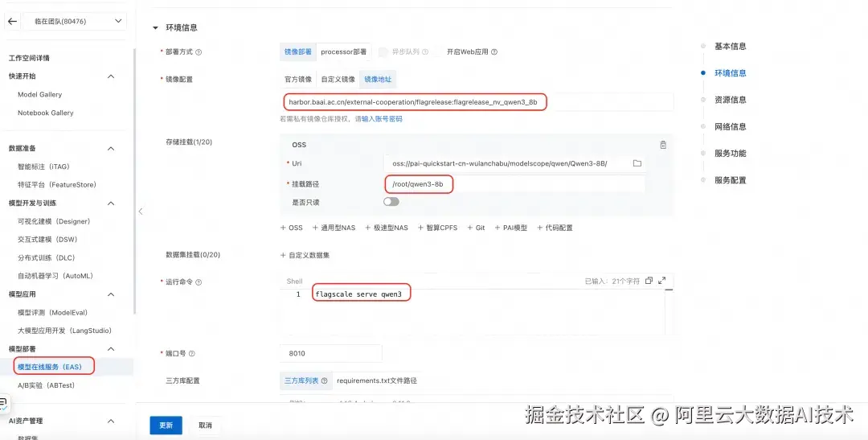Image resolution: width=868 pixels, height=440 pixels.
Task: Collapse the 模型部署 section
Action: (x=111, y=349)
